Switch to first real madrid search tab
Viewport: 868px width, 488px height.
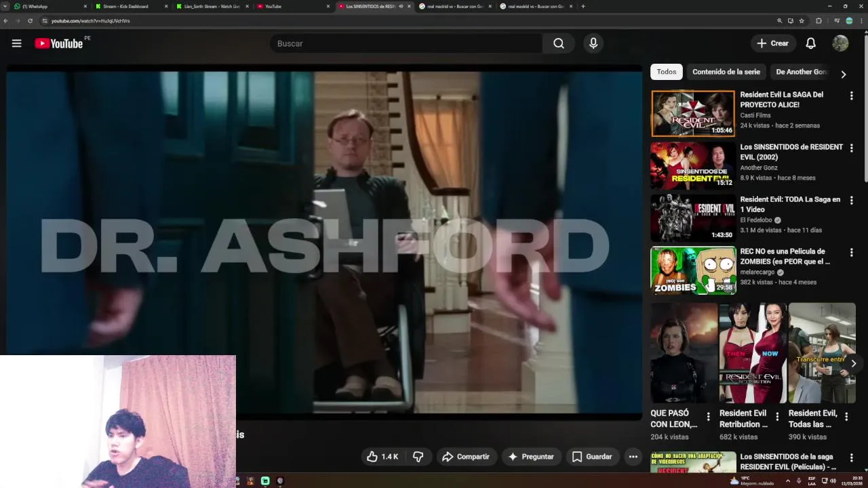click(454, 6)
